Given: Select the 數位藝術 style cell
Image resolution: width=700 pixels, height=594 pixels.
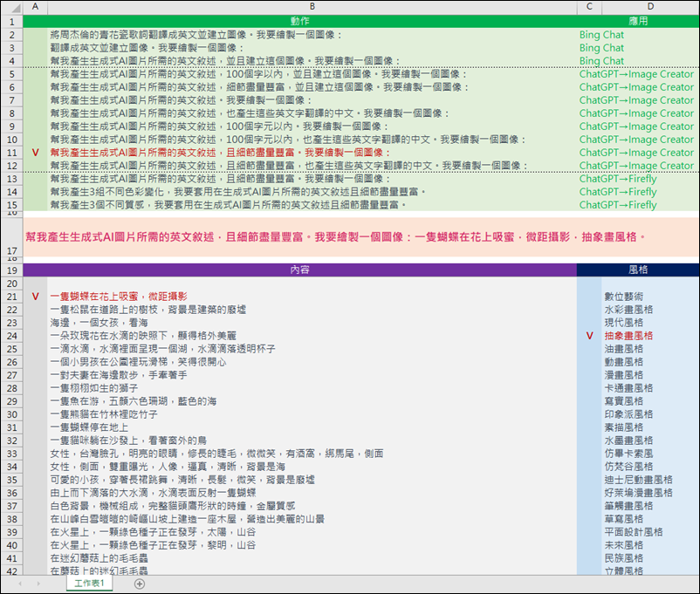Looking at the screenshot, I should [x=650, y=297].
